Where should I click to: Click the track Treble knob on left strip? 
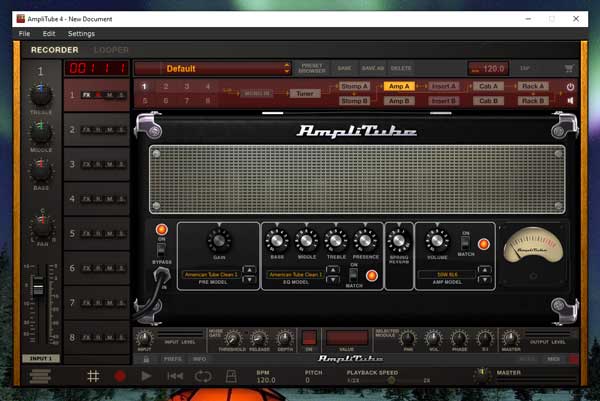point(41,96)
